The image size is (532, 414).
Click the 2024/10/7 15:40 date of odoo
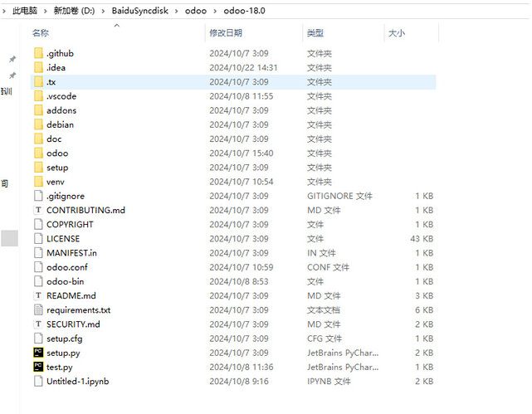[x=242, y=153]
